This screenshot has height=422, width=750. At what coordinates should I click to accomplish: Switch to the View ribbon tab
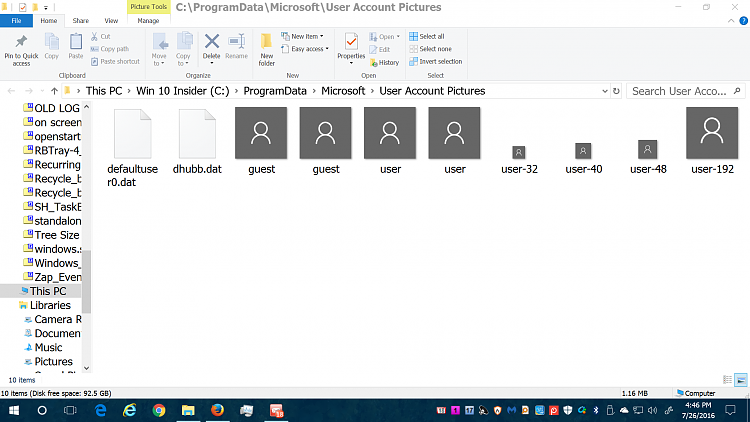111,21
